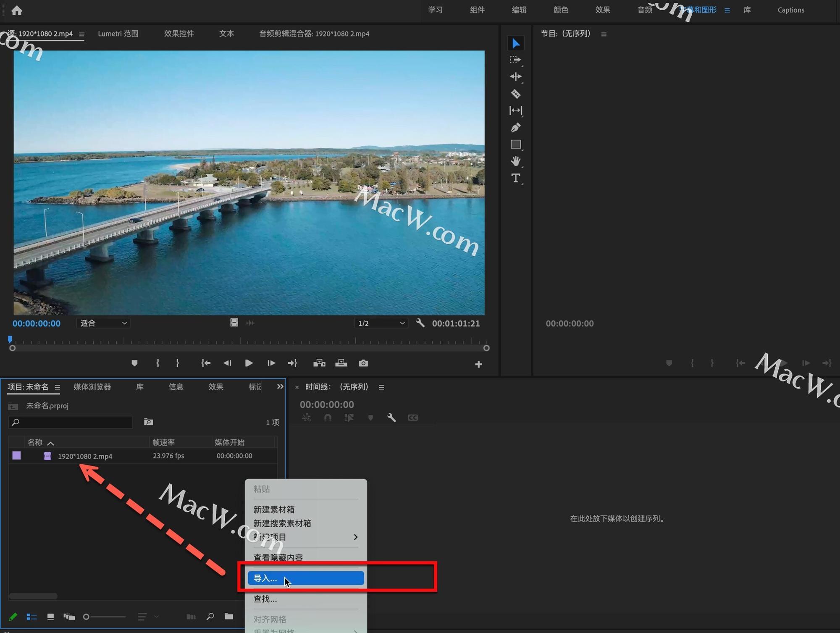Image resolution: width=840 pixels, height=633 pixels.
Task: Open the zoom level dropdown showing 适合
Action: click(103, 323)
